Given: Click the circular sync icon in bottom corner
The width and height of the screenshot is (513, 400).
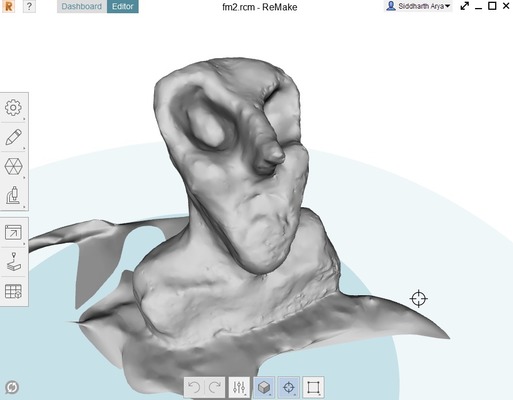Looking at the screenshot, I should (x=12, y=387).
